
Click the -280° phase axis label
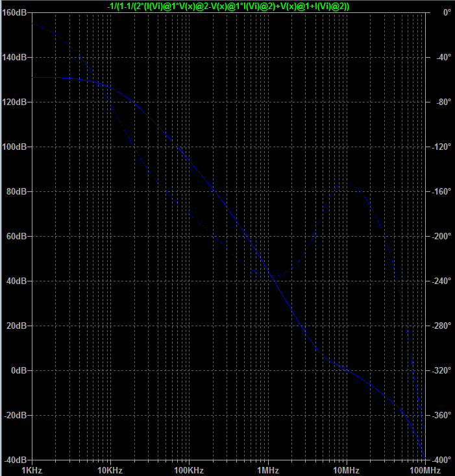tap(441, 326)
